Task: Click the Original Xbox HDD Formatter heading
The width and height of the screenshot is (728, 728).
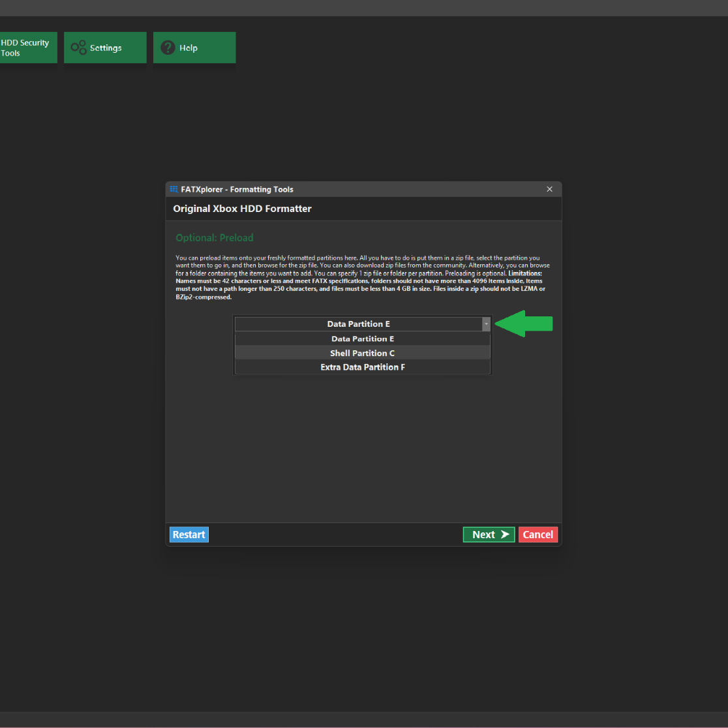Action: (x=243, y=209)
